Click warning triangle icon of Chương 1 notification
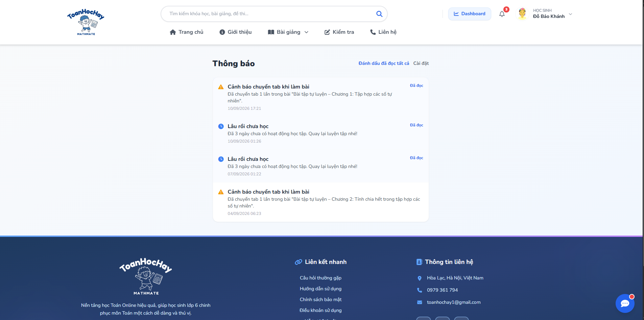The image size is (644, 320). click(x=221, y=87)
